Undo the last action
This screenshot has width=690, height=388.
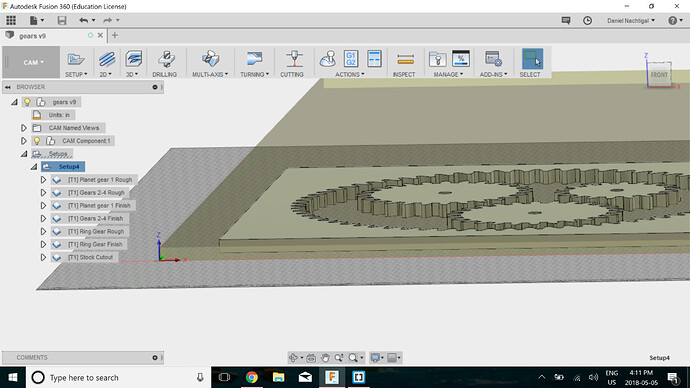84,20
